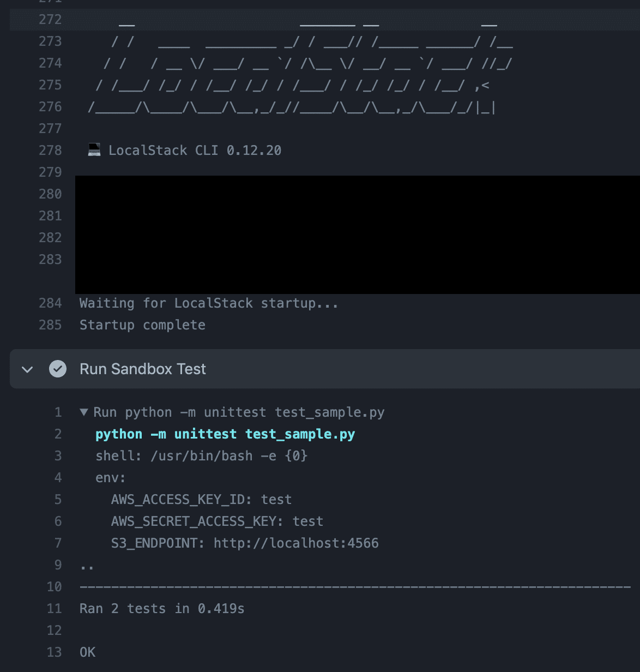Click line number 285 beside Startup complete

pyautogui.click(x=51, y=325)
